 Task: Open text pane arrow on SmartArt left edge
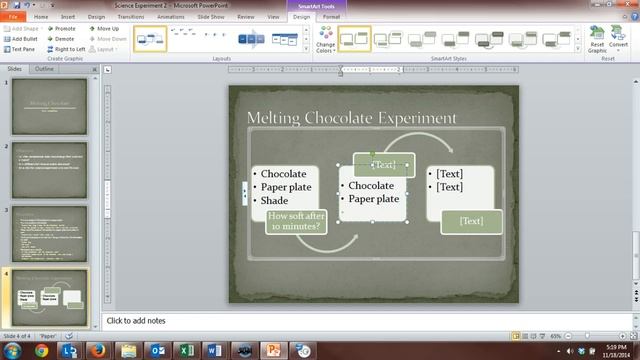[x=244, y=193]
